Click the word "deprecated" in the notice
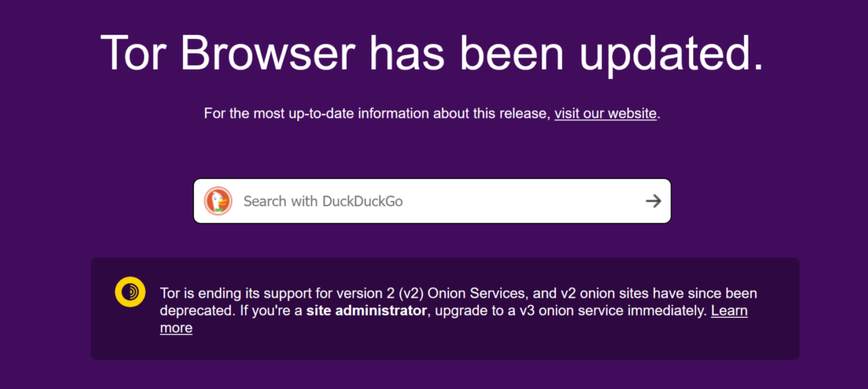 pyautogui.click(x=195, y=312)
